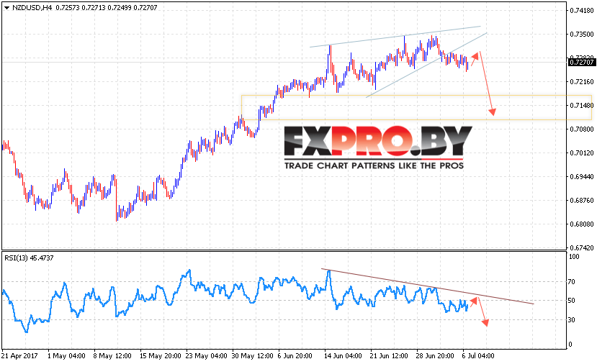Click the 21 Jun 12:00 time label
Image resolution: width=597 pixels, height=364 pixels.
pos(389,356)
